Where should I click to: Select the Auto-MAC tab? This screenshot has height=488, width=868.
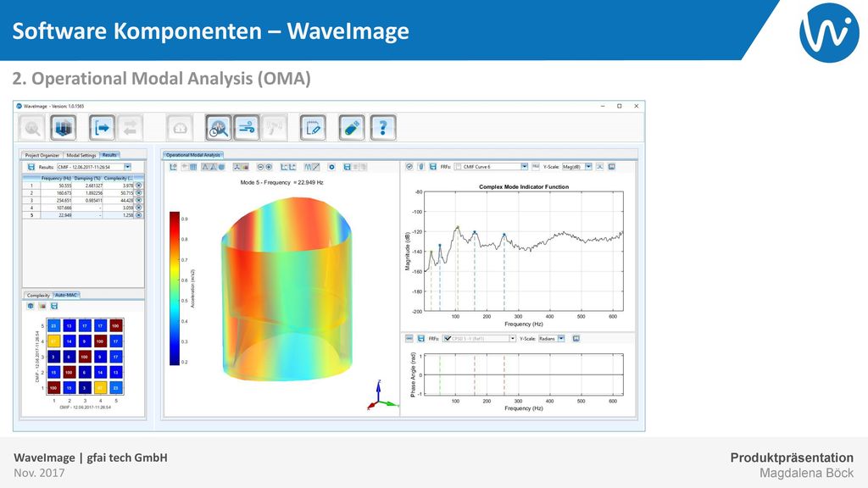66,295
